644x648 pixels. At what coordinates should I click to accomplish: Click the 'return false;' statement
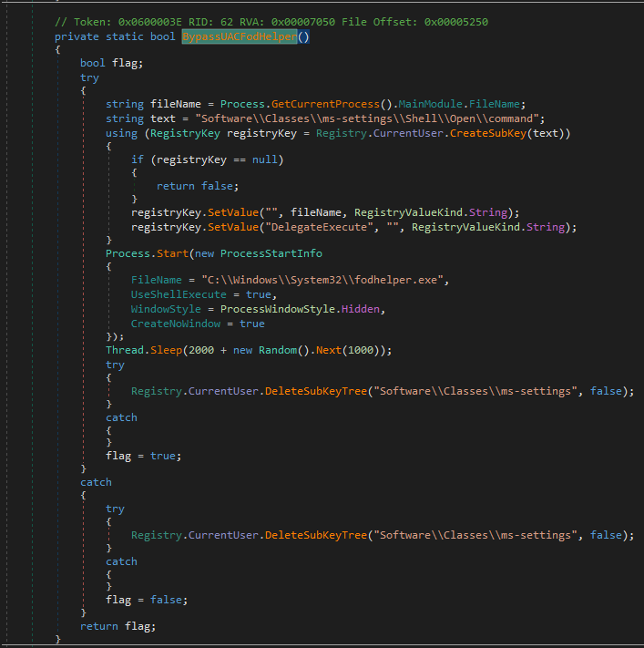(198, 187)
